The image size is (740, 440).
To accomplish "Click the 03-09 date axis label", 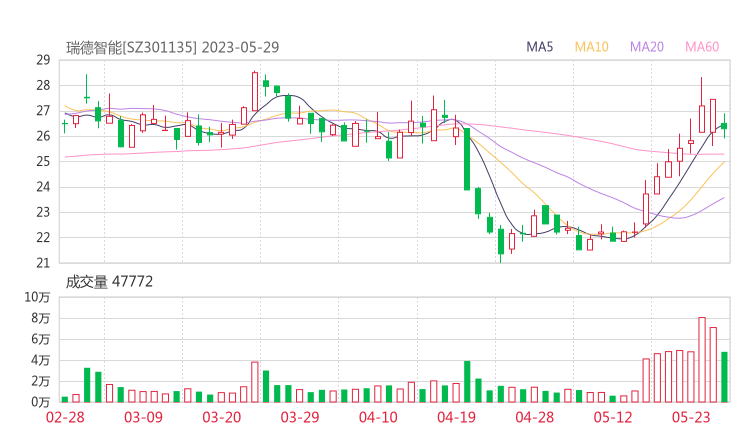I will (x=143, y=417).
